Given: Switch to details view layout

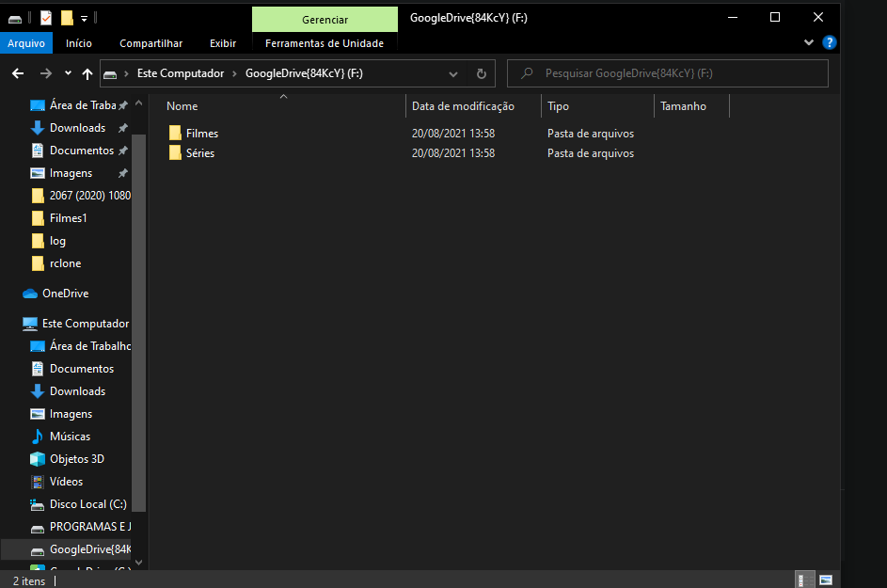Looking at the screenshot, I should pos(805,580).
